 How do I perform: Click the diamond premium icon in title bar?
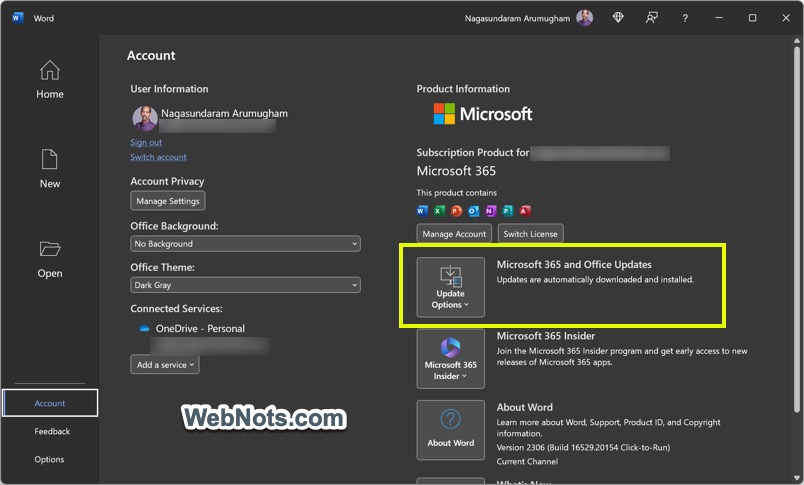pyautogui.click(x=618, y=18)
